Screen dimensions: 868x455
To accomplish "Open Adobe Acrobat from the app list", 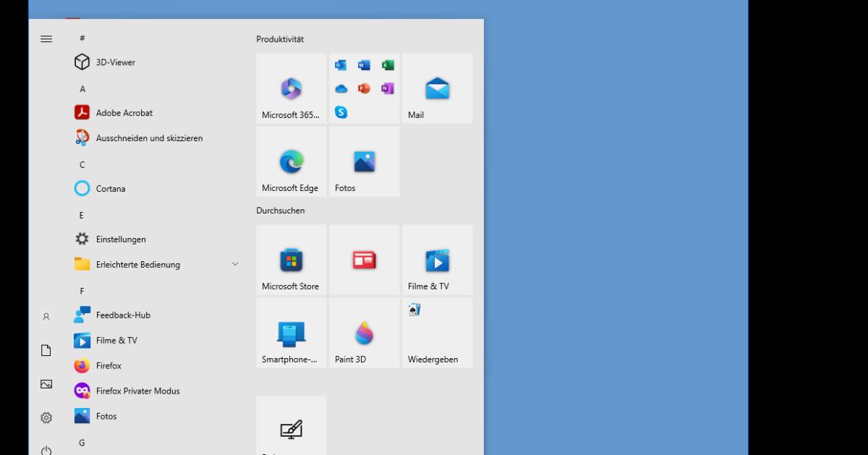I will (156, 113).
